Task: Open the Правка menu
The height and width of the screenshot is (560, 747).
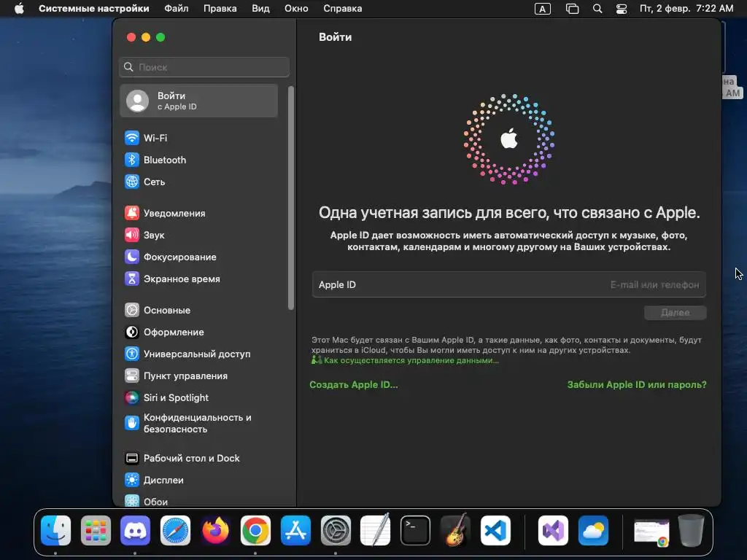Action: coord(220,9)
